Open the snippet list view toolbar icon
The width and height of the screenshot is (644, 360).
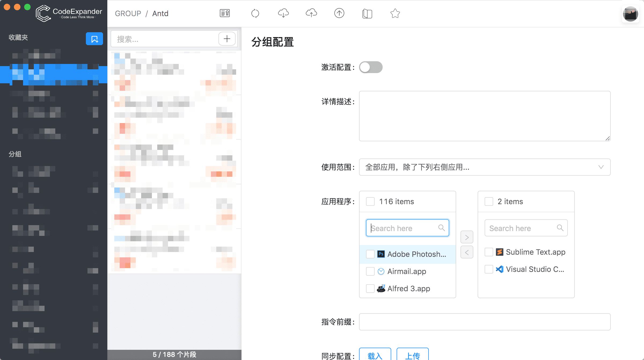pos(225,13)
